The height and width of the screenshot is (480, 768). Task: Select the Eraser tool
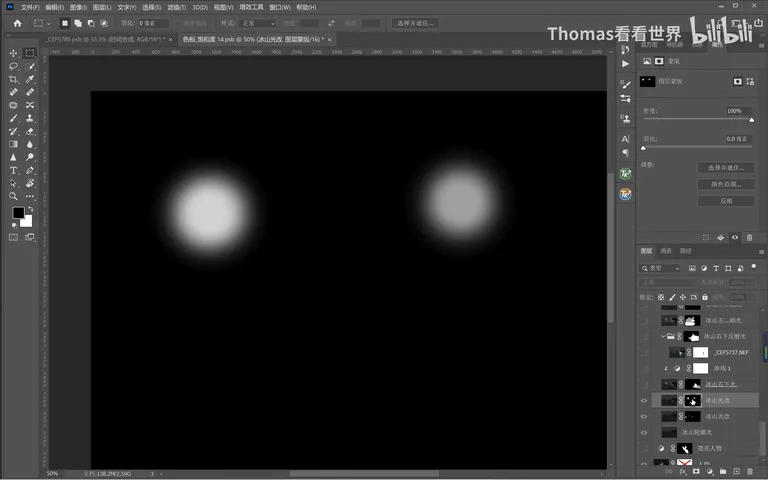30,131
